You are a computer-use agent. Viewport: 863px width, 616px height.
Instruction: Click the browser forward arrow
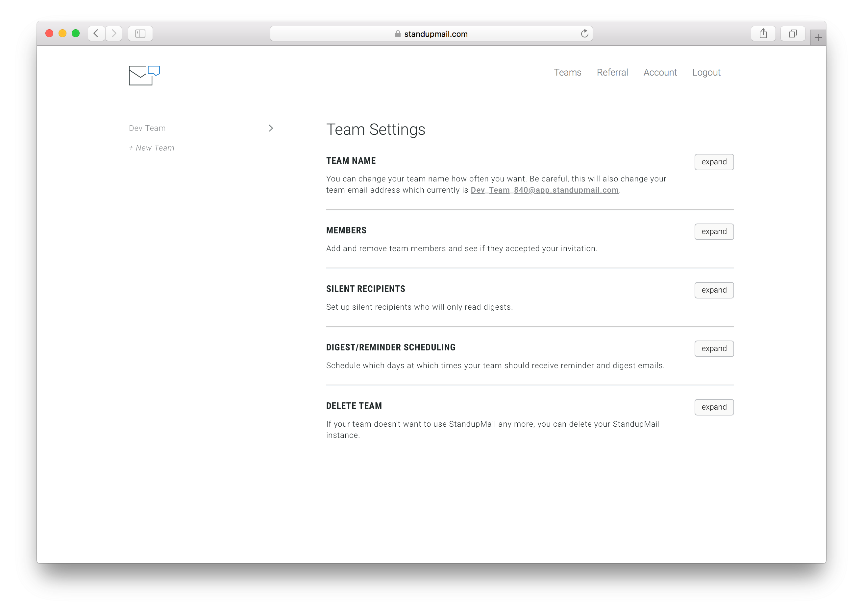114,34
